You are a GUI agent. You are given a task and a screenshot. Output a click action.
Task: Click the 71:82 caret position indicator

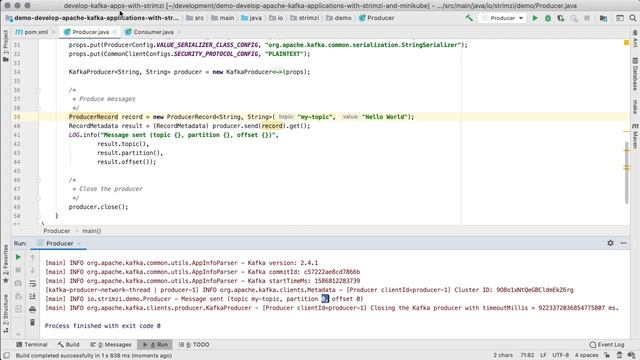[x=527, y=355]
